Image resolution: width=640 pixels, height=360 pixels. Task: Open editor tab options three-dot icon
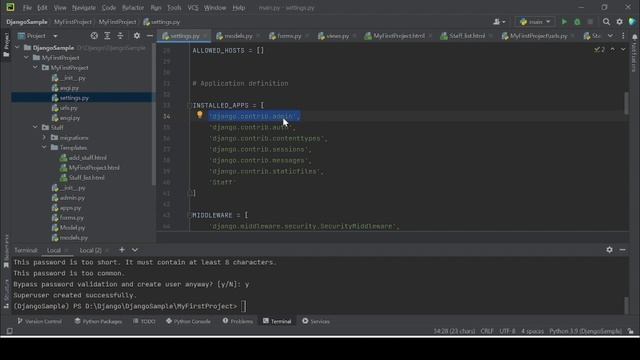(x=623, y=36)
